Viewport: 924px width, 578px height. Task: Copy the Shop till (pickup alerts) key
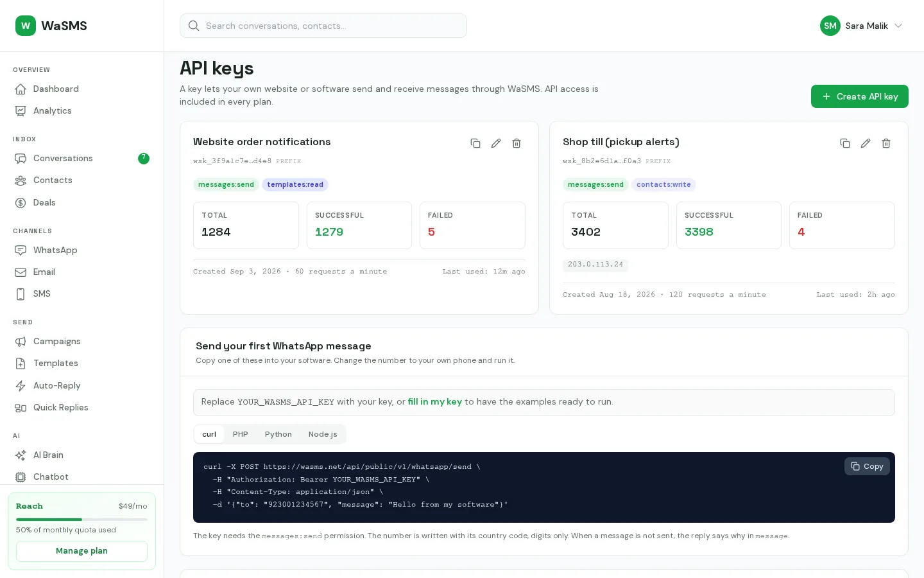pyautogui.click(x=845, y=143)
